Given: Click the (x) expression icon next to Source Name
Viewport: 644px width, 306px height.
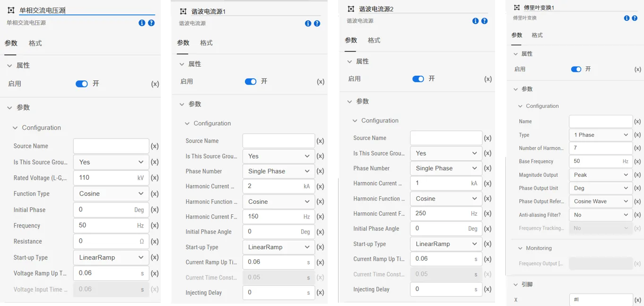Looking at the screenshot, I should 155,146.
